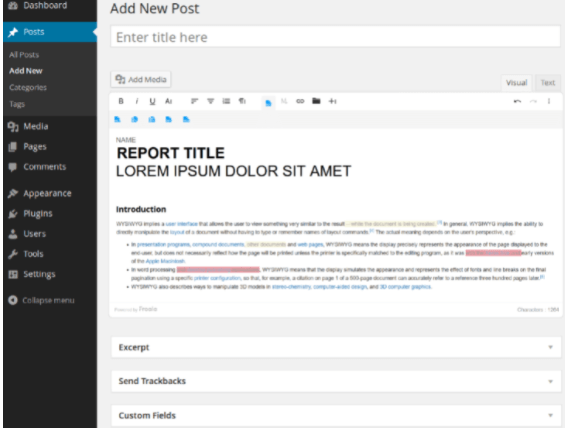Screen dimensions: 565x428
Task: Open the Plugins menu
Action: (38, 214)
